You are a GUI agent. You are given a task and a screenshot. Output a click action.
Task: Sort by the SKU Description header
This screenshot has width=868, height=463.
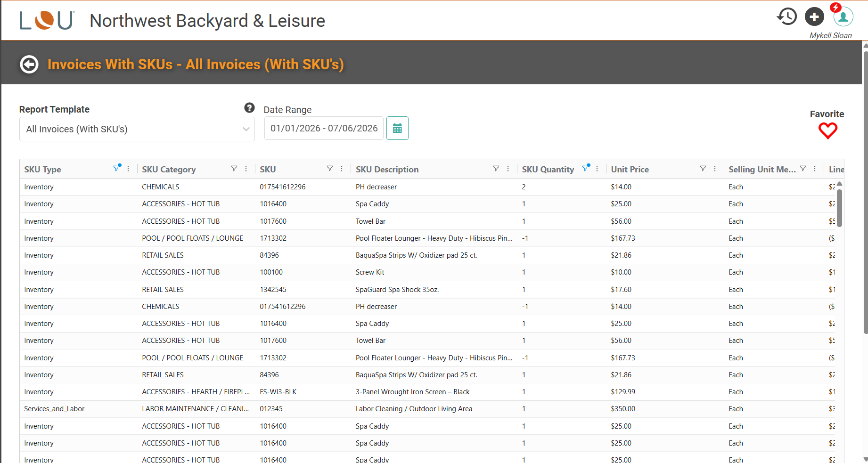tap(387, 170)
